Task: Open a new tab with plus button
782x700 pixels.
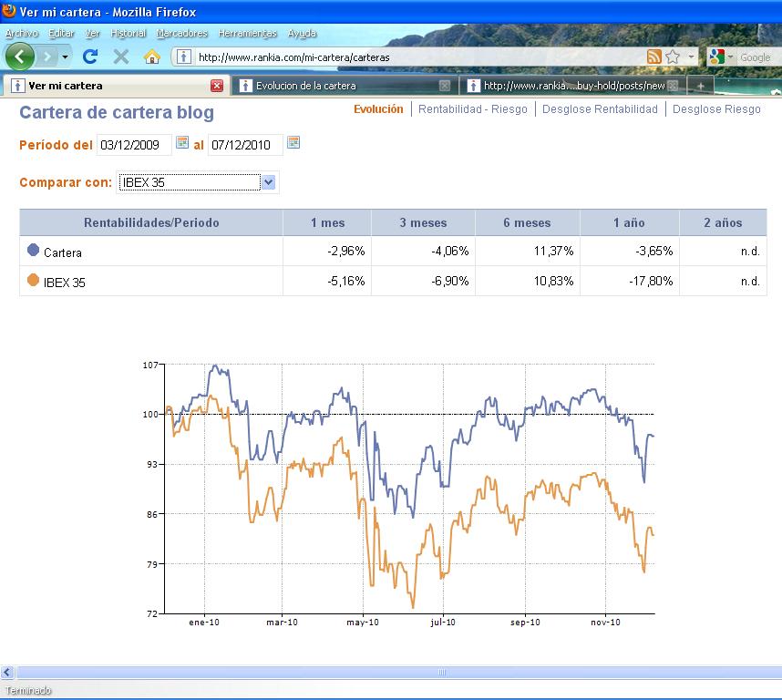Action: click(x=700, y=86)
